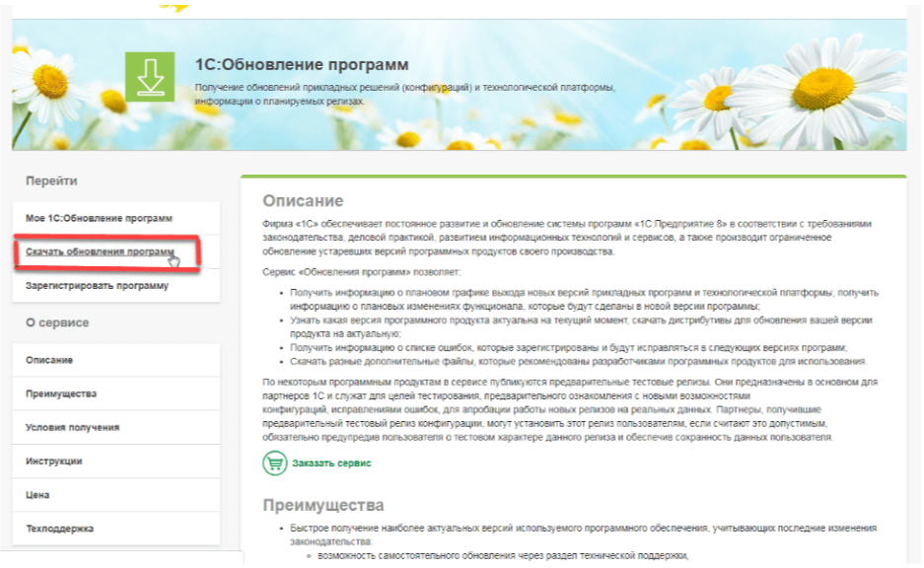This screenshot has width=924, height=568.
Task: Click the Описание heading in the main content
Action: click(303, 201)
